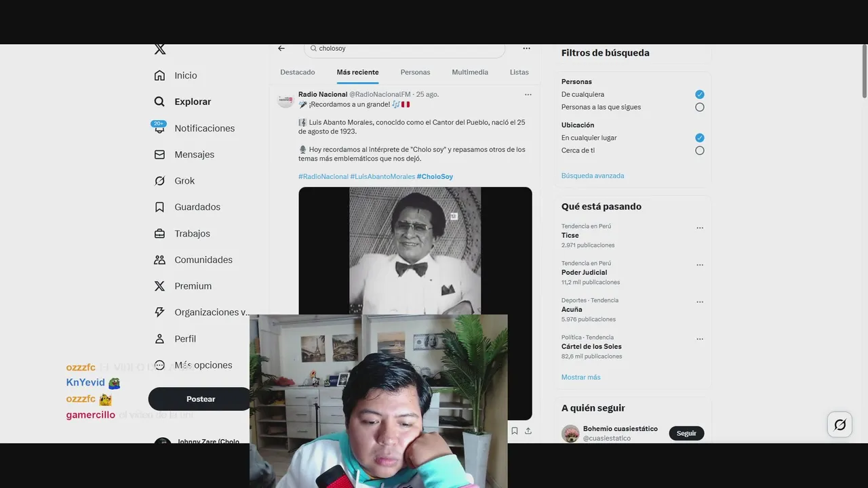Open Radio Nacional account name

[323, 94]
